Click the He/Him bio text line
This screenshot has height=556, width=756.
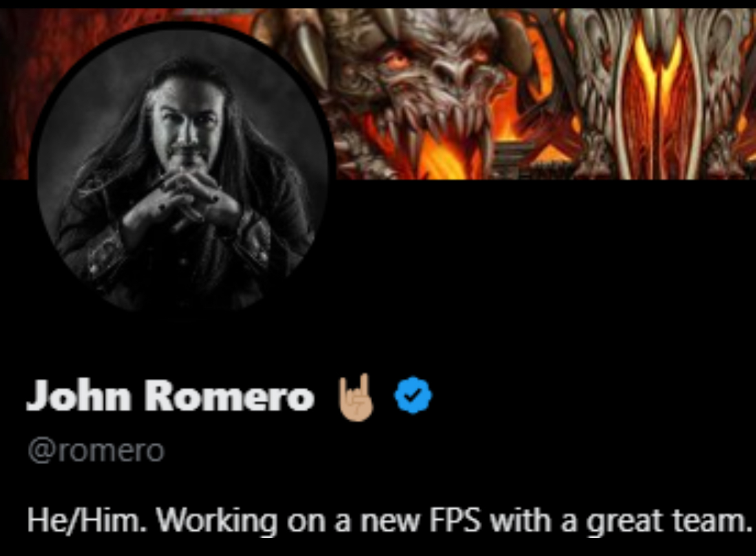[389, 521]
